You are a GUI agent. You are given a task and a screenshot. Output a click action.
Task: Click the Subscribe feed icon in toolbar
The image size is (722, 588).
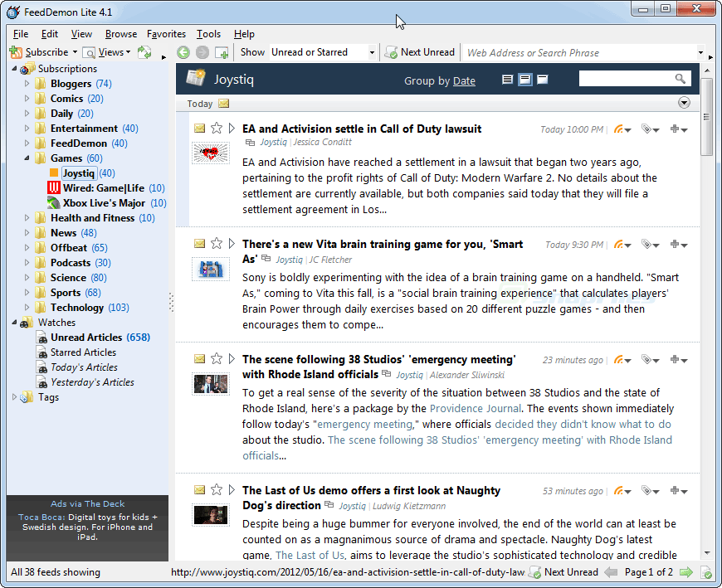click(16, 52)
